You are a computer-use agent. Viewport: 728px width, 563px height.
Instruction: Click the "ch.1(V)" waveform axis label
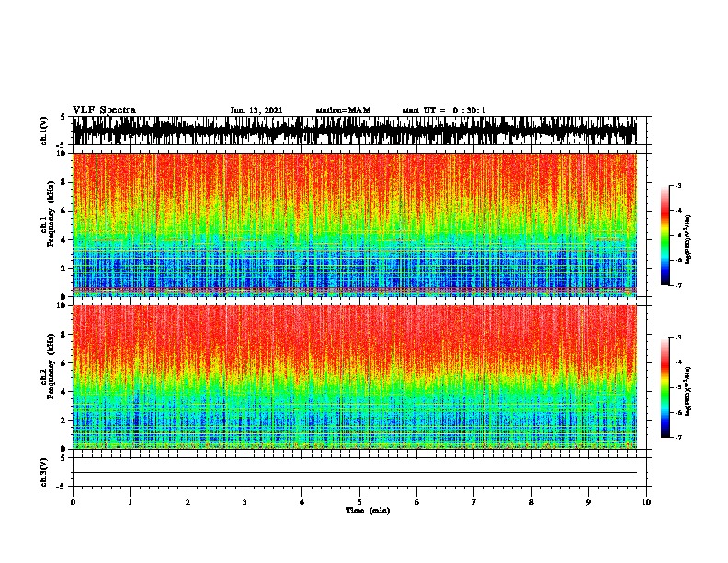(x=44, y=131)
